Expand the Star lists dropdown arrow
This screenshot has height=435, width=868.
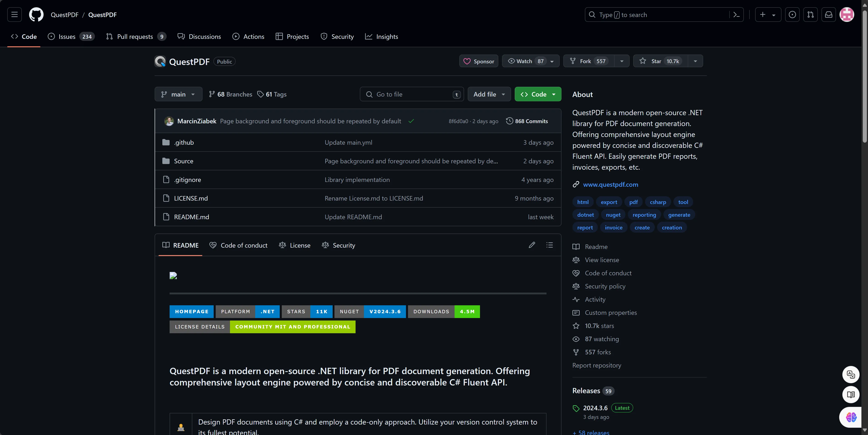click(695, 61)
